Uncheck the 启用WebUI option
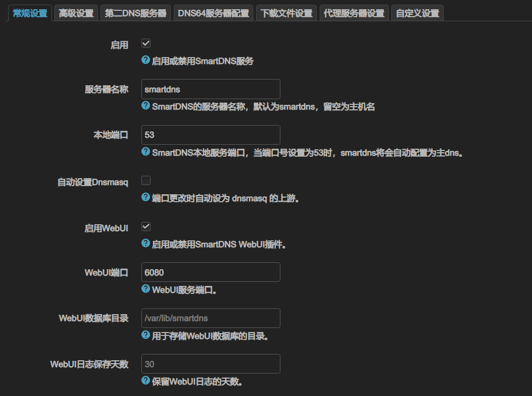 point(145,227)
